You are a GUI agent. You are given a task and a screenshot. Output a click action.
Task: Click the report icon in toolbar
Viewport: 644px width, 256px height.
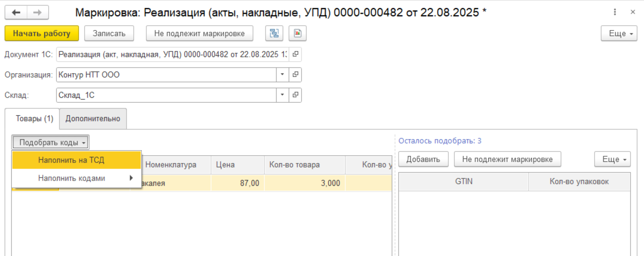[298, 34]
